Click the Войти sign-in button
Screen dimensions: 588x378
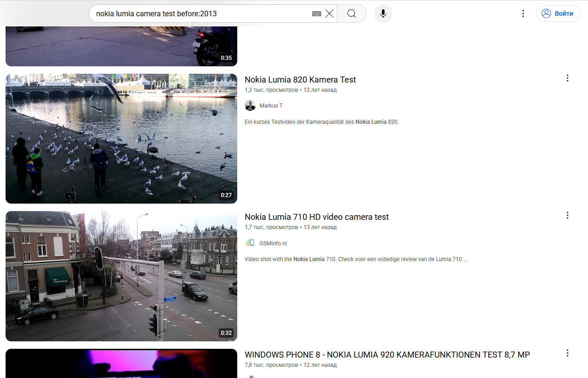[x=558, y=13]
